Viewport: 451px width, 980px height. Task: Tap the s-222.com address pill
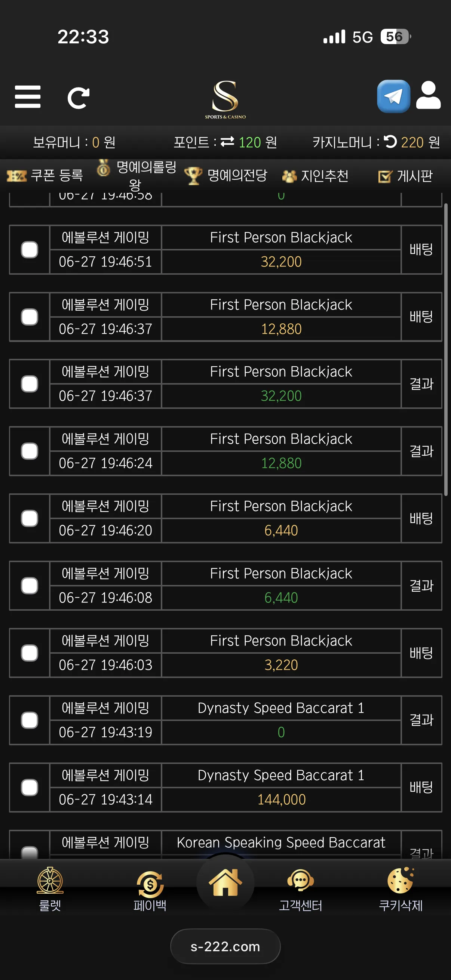[225, 946]
